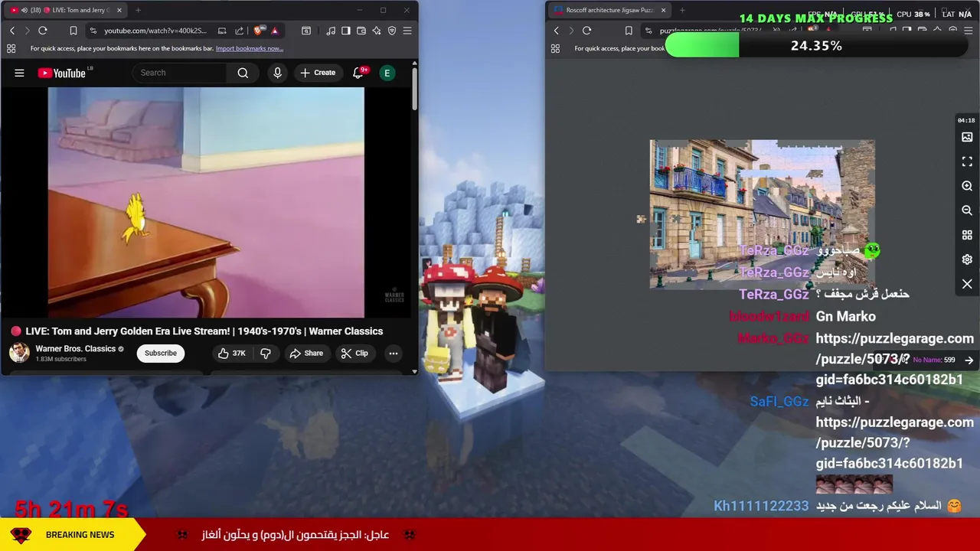
Task: Click the YouTube page vertical scrollbar
Action: coord(414,89)
